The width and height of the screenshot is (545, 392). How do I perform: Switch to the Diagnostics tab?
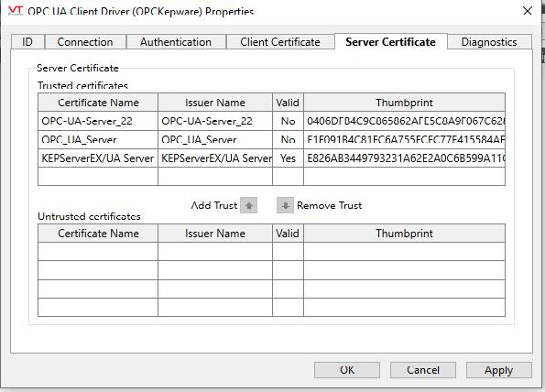(489, 42)
